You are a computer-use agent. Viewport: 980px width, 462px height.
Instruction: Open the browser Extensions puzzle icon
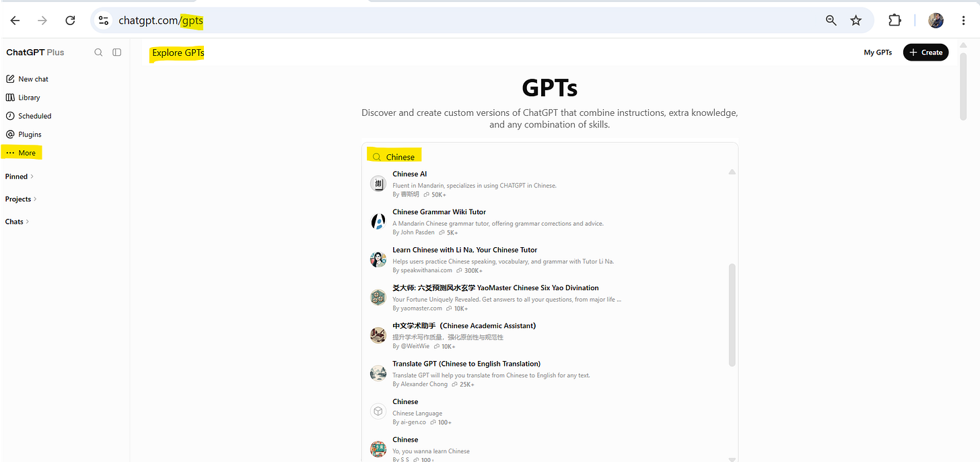coord(895,21)
